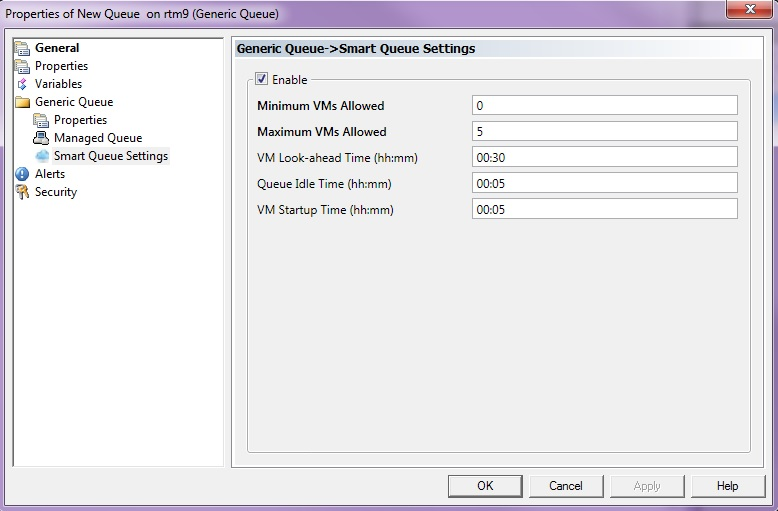
Task: Focus the VM Look-ahead Time field
Action: point(604,158)
